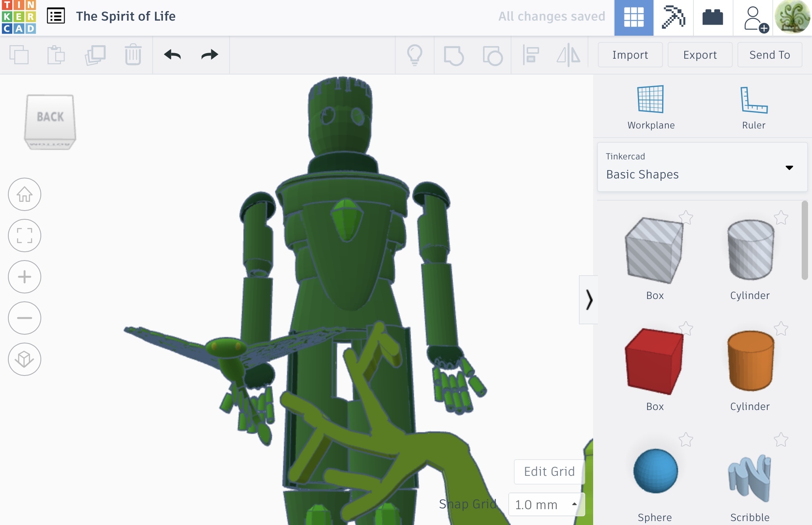
Task: Select the Scribble shape
Action: 750,478
